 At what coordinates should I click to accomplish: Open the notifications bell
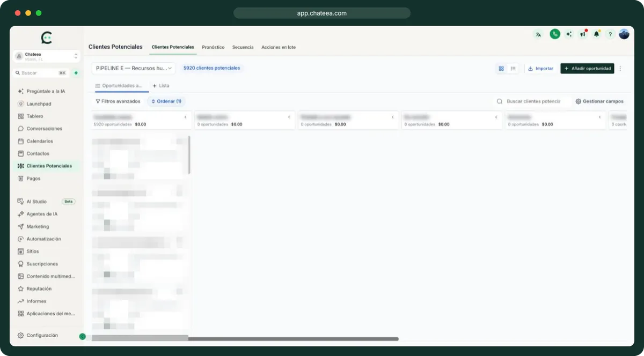point(596,34)
